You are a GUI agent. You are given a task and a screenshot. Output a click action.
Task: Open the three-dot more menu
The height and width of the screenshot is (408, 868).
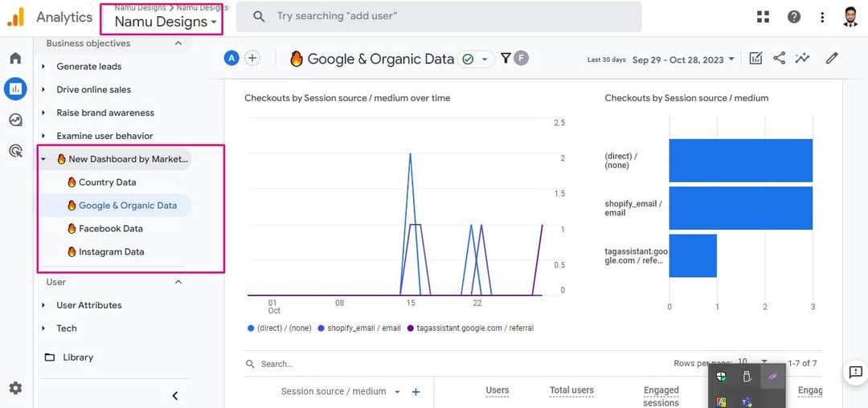(x=823, y=17)
